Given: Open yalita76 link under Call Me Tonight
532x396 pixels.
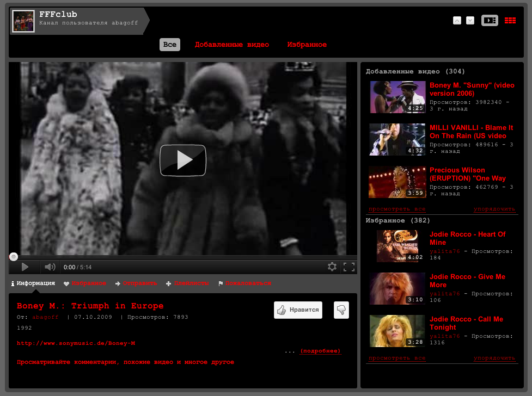Looking at the screenshot, I should pos(444,336).
